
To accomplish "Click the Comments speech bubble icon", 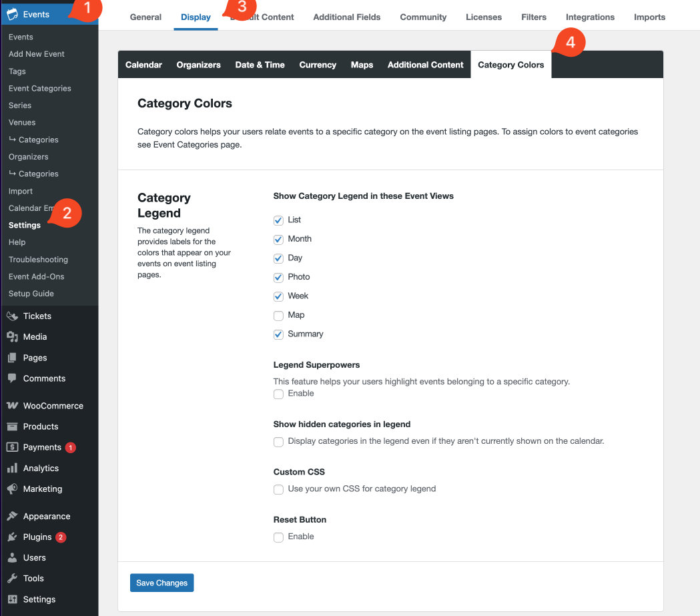I will (12, 378).
